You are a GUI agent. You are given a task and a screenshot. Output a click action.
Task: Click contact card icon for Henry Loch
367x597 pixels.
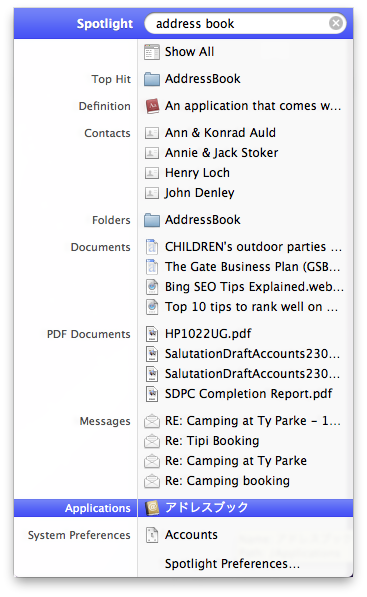point(152,173)
